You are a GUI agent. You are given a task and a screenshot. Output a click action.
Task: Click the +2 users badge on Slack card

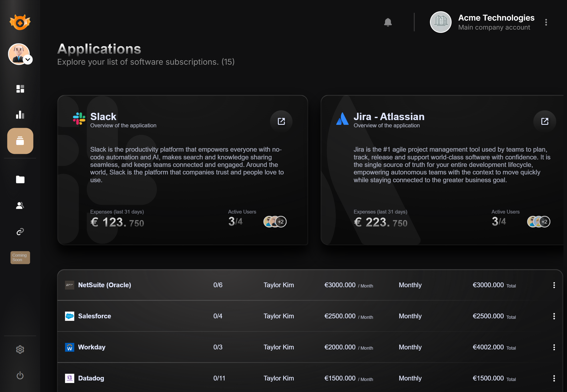281,222
